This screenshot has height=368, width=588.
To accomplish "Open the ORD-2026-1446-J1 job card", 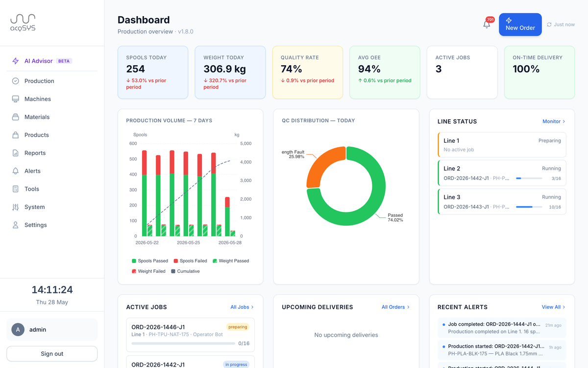I will (x=191, y=335).
